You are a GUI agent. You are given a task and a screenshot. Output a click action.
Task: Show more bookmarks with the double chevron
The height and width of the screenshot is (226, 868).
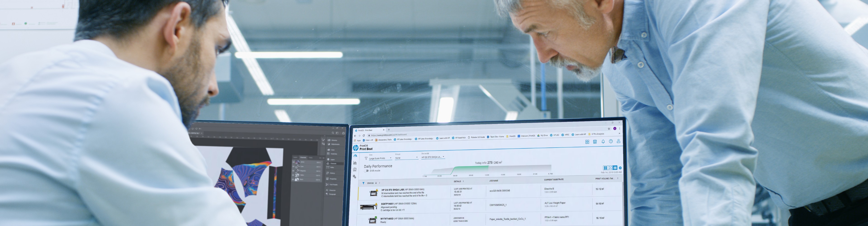620,133
